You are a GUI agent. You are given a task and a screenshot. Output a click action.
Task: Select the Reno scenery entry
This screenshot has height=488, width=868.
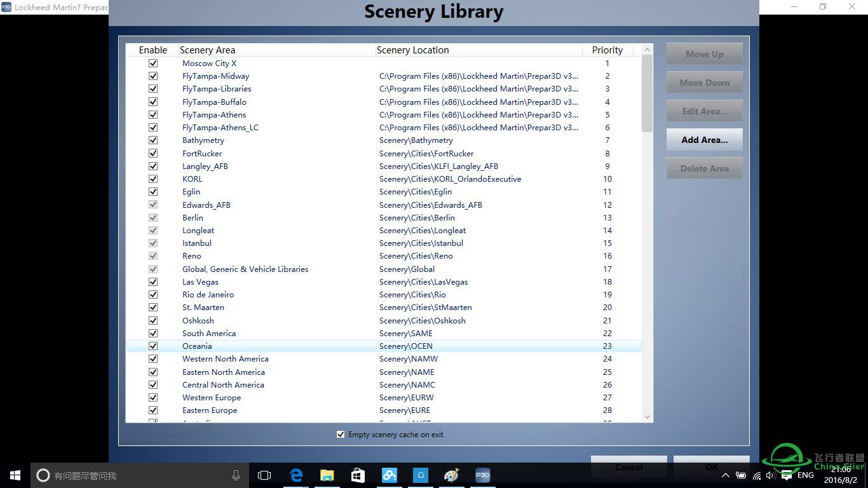(x=192, y=255)
